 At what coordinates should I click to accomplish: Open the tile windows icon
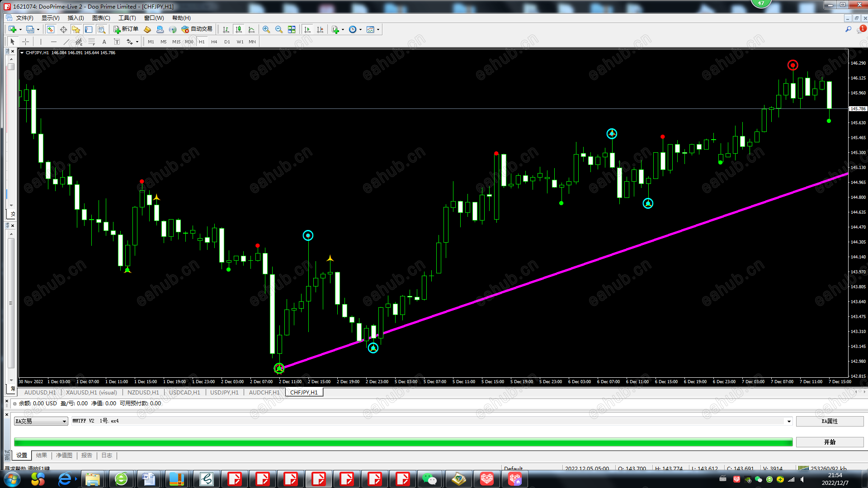[292, 29]
